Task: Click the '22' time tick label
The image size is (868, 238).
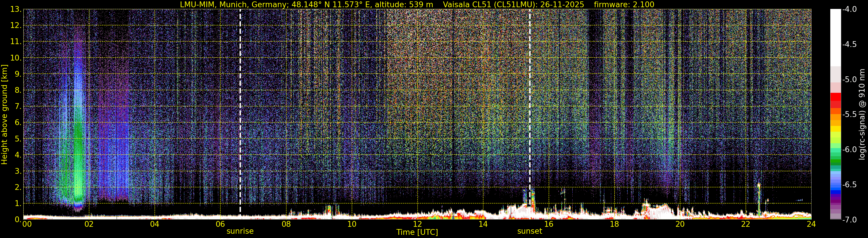Action: pyautogui.click(x=746, y=224)
